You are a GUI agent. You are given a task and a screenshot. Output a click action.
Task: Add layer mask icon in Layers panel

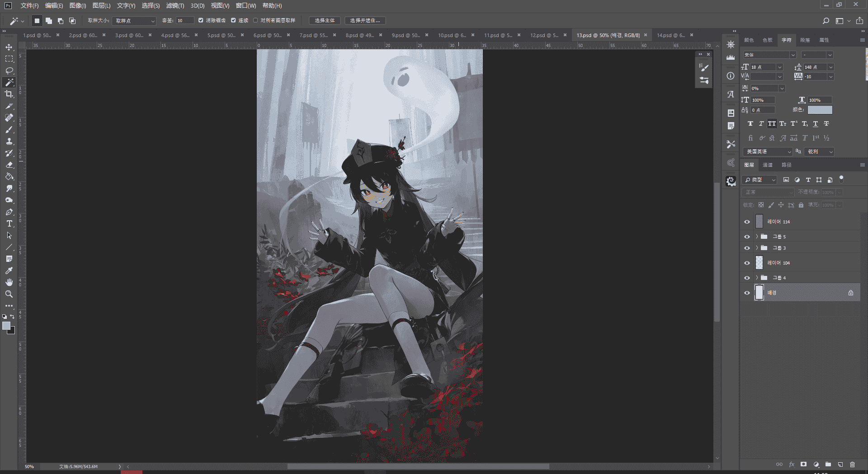pos(803,465)
